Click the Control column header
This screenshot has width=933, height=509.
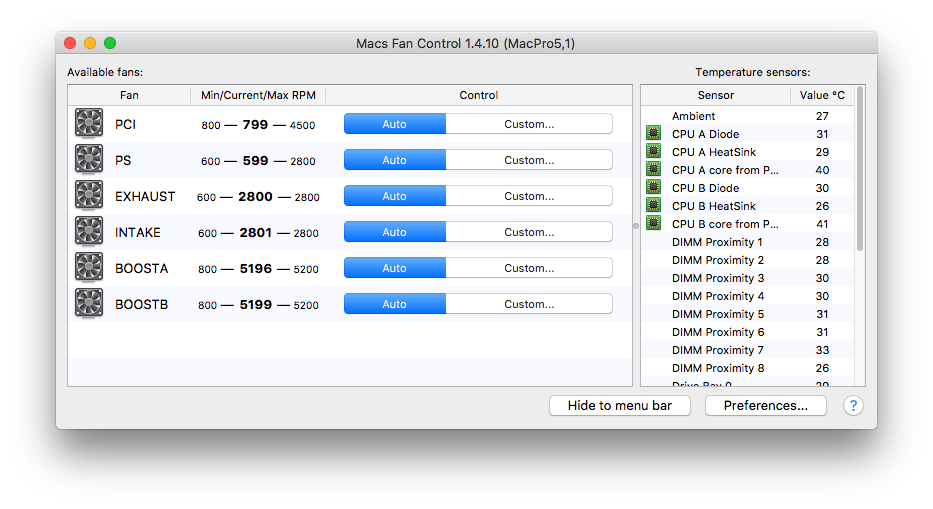(478, 95)
